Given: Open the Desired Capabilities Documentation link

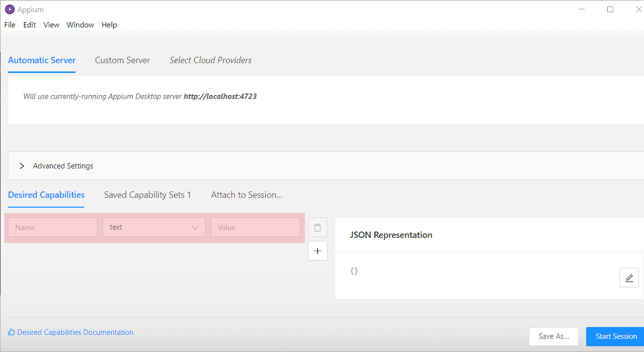Looking at the screenshot, I should pyautogui.click(x=71, y=332).
